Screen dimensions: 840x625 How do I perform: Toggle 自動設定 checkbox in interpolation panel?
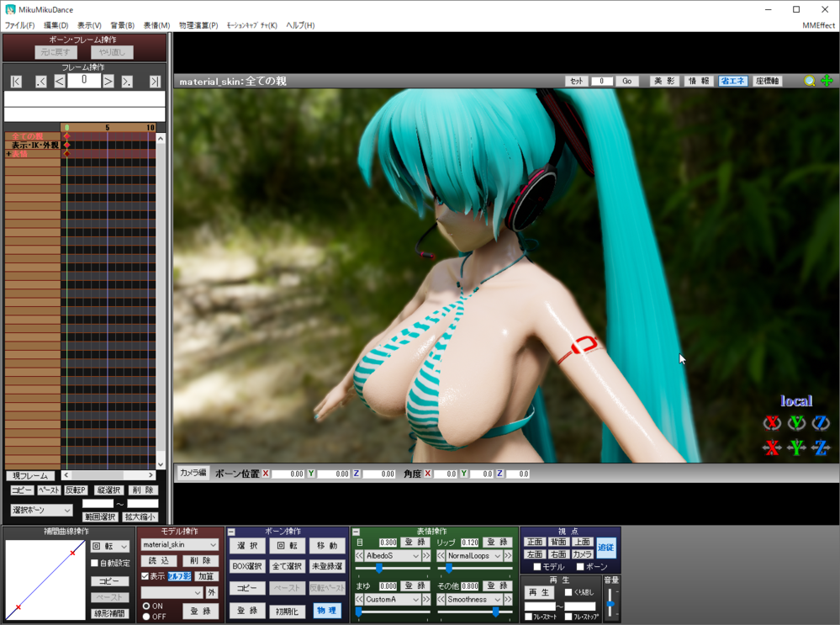click(x=95, y=563)
